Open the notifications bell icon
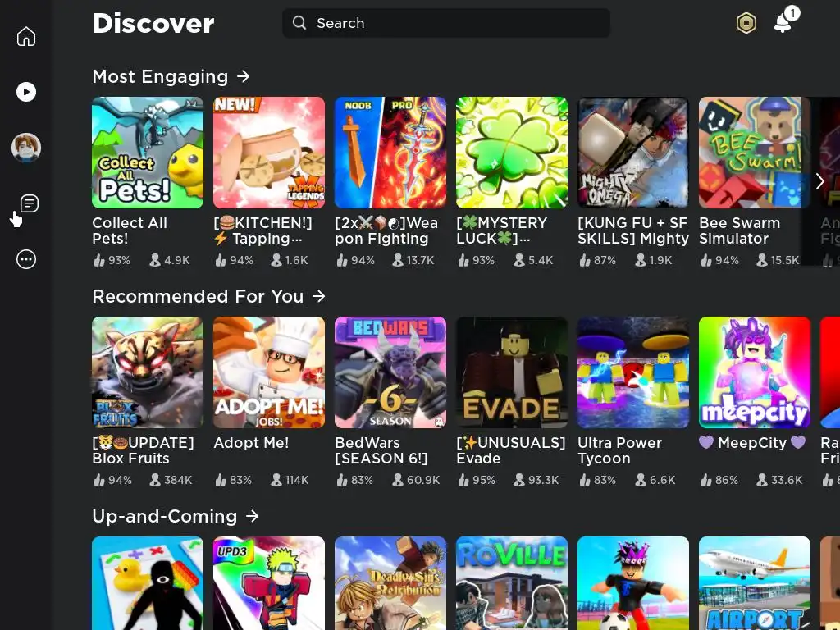This screenshot has width=840, height=630. 783,23
